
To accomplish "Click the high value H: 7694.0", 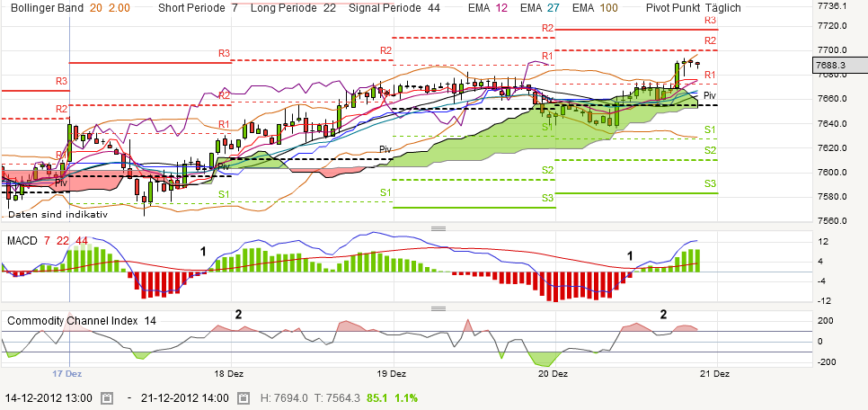I will 284,397.
